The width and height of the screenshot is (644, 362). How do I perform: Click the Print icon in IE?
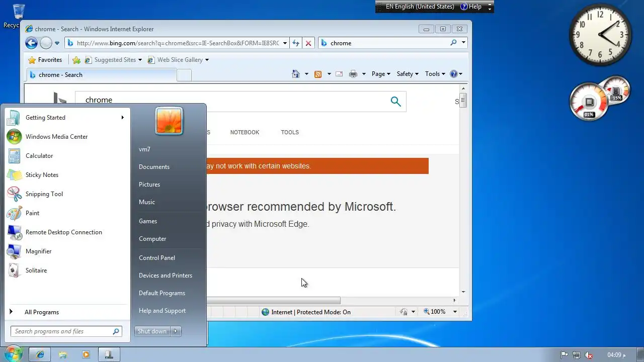point(353,74)
